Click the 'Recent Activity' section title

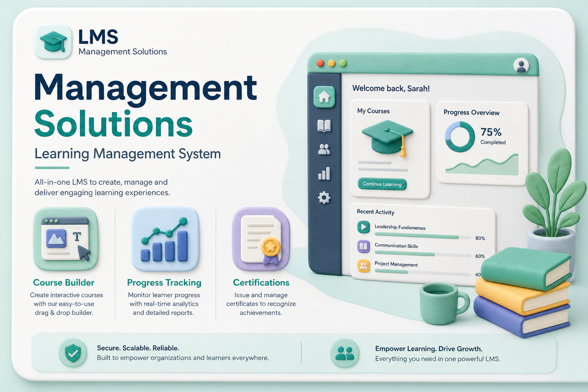(376, 212)
